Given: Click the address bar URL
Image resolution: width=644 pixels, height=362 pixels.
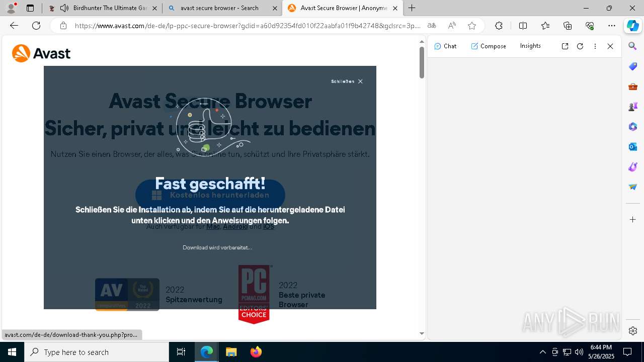Looking at the screenshot, I should (248, 26).
